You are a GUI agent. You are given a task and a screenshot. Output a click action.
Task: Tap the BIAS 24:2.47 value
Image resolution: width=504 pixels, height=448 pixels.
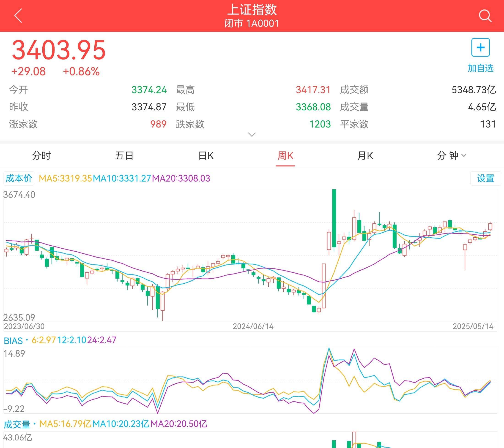[x=101, y=340]
